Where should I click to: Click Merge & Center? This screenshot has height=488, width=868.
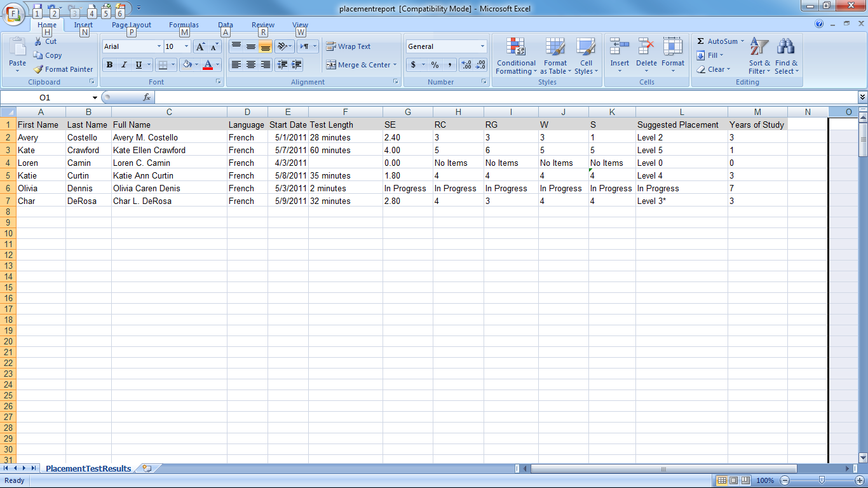(358, 65)
